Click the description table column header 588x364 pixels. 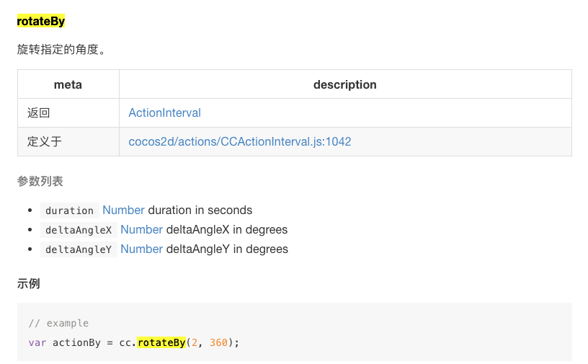[344, 85]
